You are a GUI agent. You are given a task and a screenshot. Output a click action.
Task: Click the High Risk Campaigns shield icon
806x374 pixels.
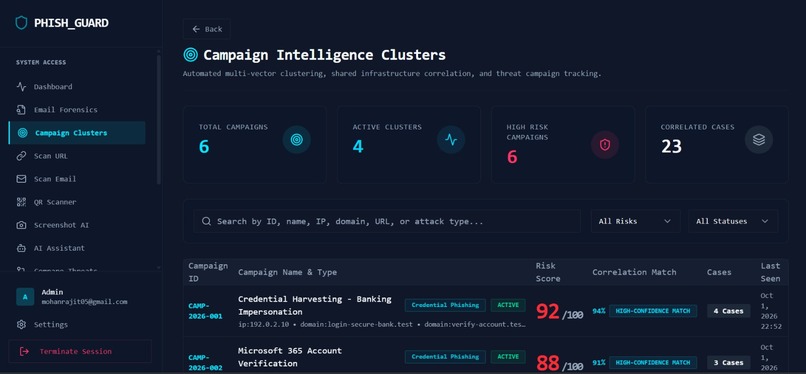pos(605,145)
